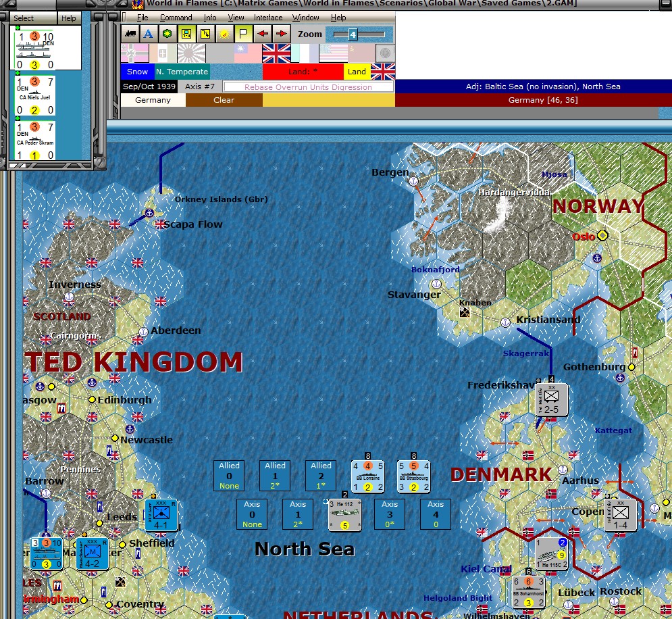The image size is (672, 619).
Task: Click the 'Allied 1' sea box
Action: (275, 475)
